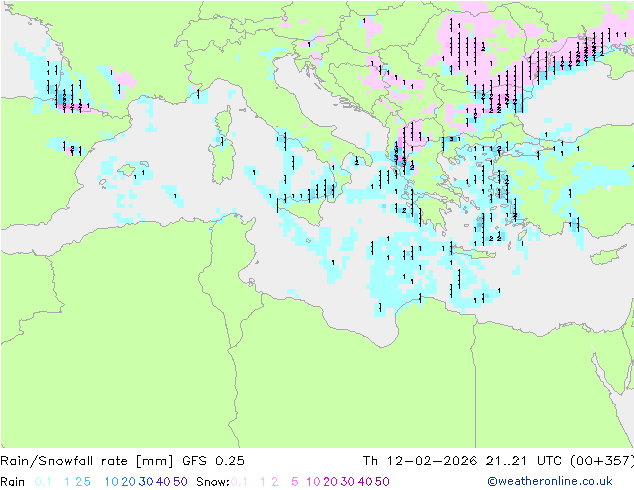Pick the rain legend 0.1 value
Viewport: 634px width, 490px height.
(x=43, y=482)
